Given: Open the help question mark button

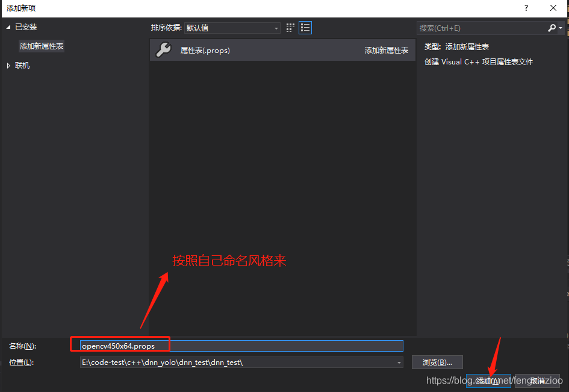Looking at the screenshot, I should [526, 8].
